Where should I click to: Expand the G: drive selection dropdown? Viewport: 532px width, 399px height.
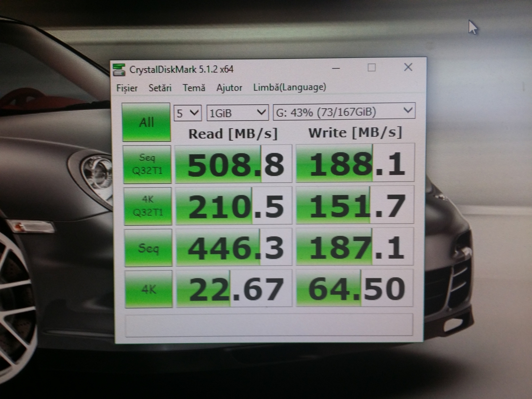[x=344, y=111]
